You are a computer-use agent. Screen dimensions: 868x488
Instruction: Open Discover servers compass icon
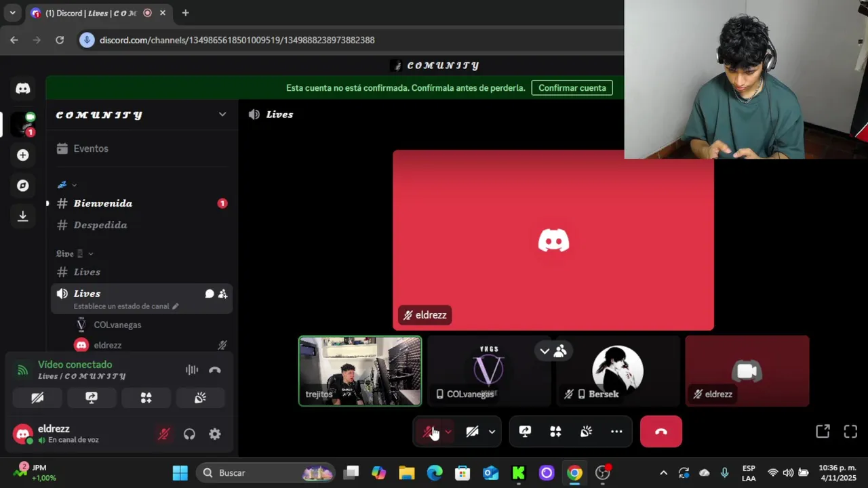[x=23, y=186]
